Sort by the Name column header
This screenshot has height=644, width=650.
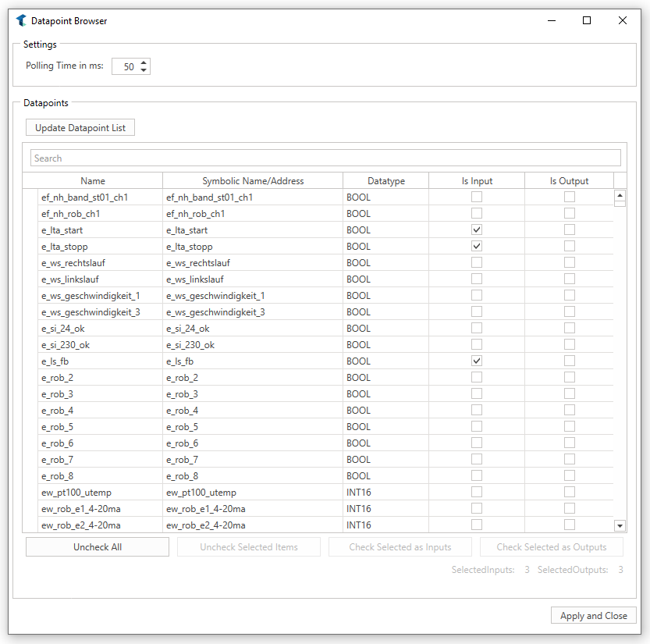[x=92, y=181]
